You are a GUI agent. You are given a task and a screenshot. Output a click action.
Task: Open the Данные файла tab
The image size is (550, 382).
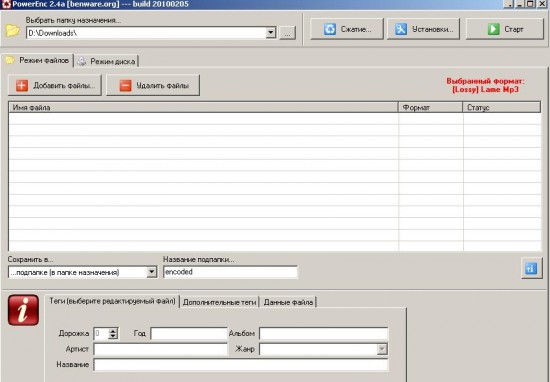click(288, 302)
